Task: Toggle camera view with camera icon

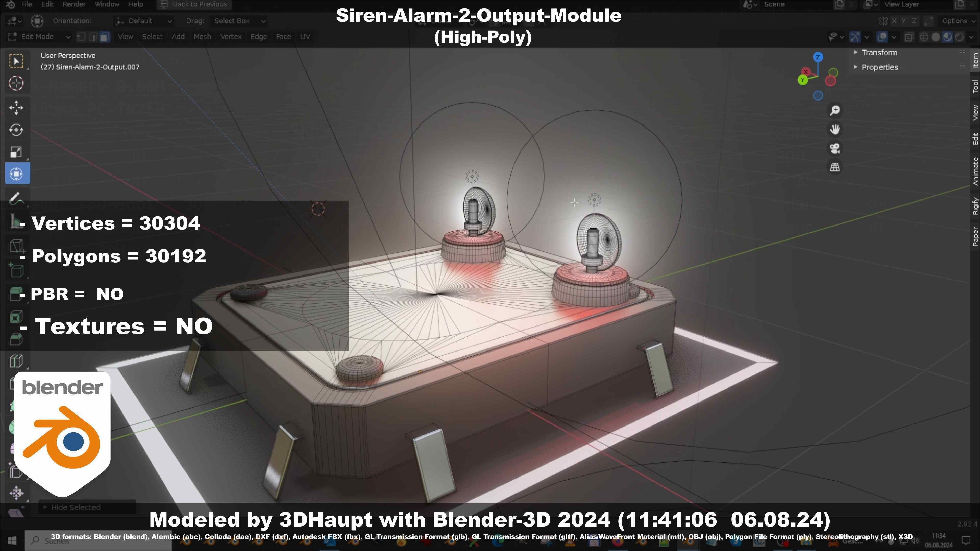Action: click(835, 148)
